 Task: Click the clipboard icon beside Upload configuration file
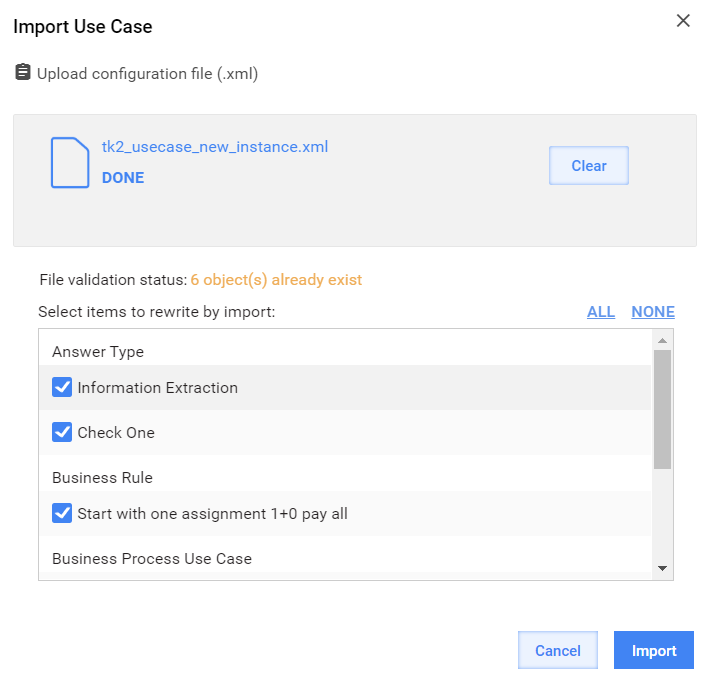(23, 72)
